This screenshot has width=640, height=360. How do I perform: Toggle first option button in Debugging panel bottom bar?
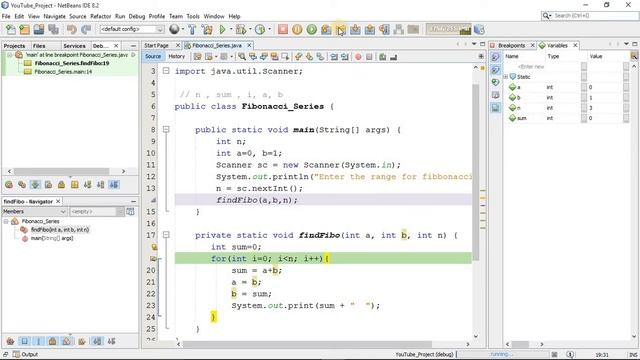point(9,185)
